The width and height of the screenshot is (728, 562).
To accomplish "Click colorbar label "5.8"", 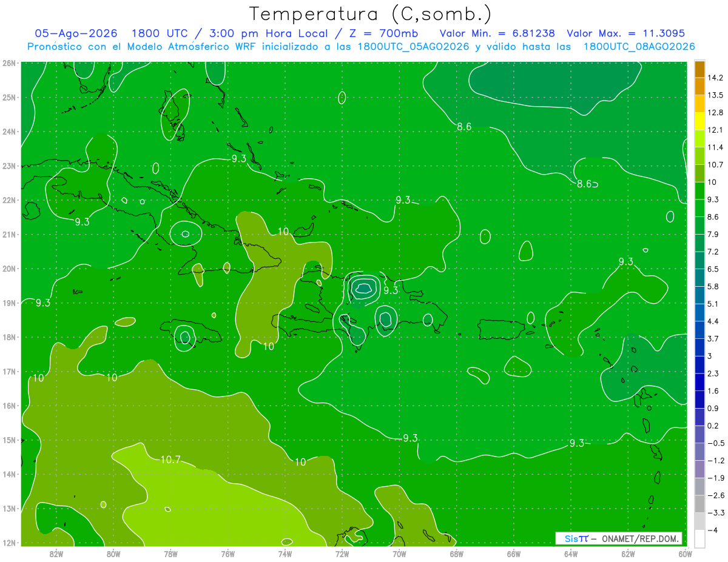I will point(713,286).
